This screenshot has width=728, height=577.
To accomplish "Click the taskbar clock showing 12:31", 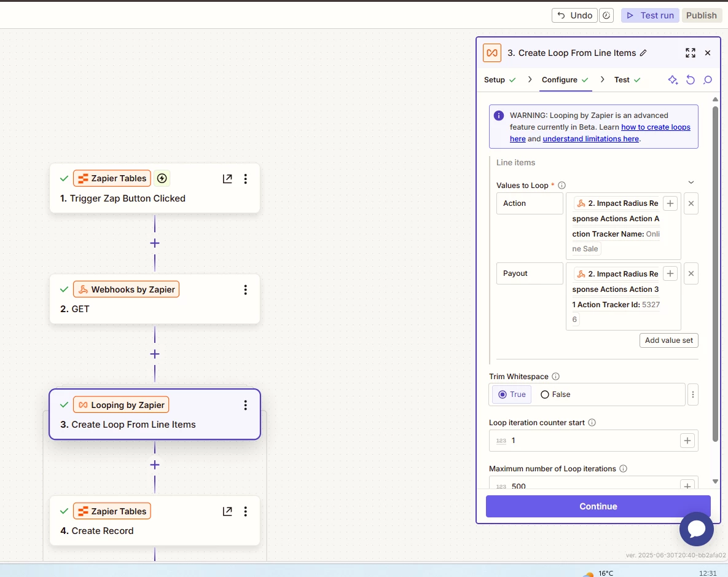I will point(708,573).
